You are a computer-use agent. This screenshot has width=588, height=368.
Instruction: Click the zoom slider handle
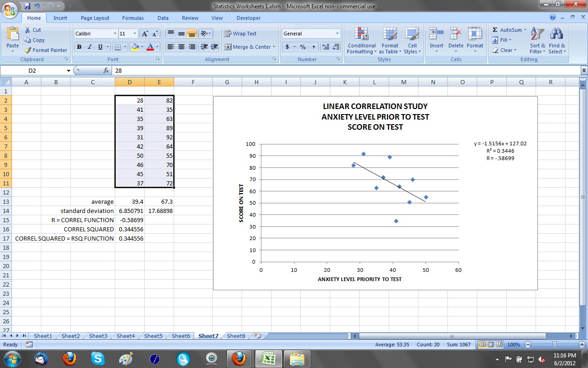554,345
